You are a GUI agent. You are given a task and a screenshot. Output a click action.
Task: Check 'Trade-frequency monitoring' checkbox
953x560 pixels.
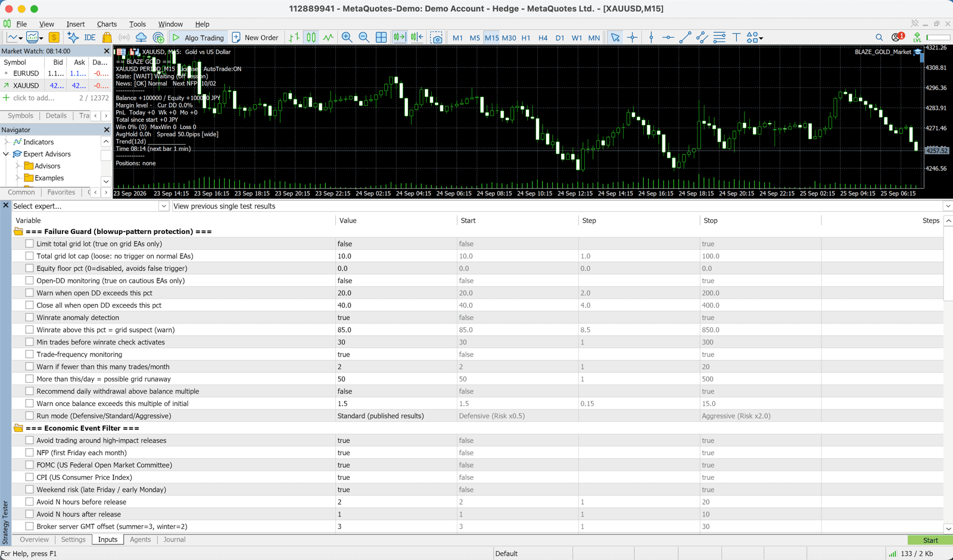[x=29, y=354]
